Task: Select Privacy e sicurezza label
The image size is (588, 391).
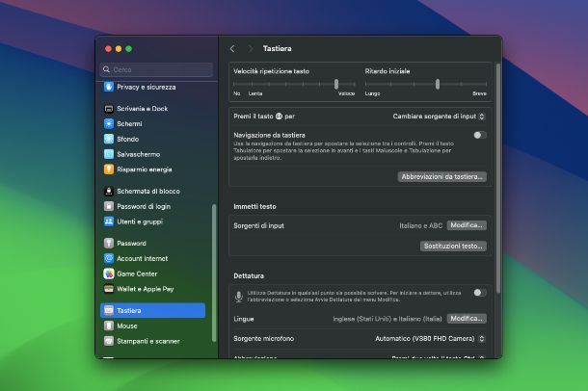Action: click(147, 87)
